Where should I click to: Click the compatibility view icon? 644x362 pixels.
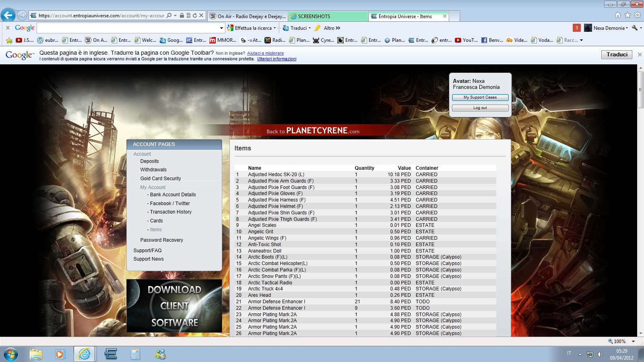pos(188,16)
